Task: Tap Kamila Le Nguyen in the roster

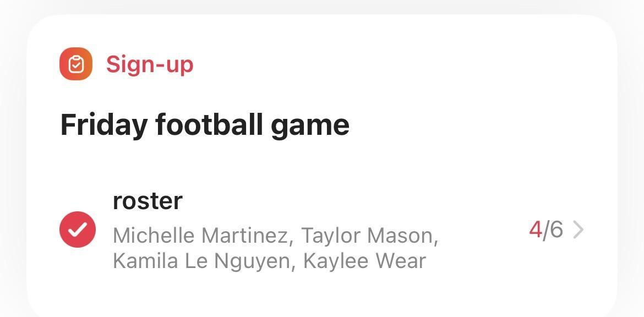Action: coord(201,260)
